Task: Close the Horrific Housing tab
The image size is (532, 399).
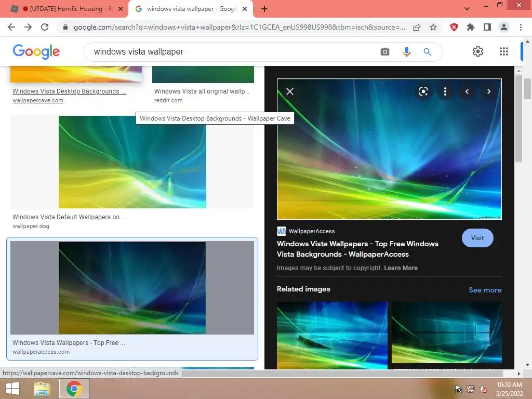Action: 121,9
